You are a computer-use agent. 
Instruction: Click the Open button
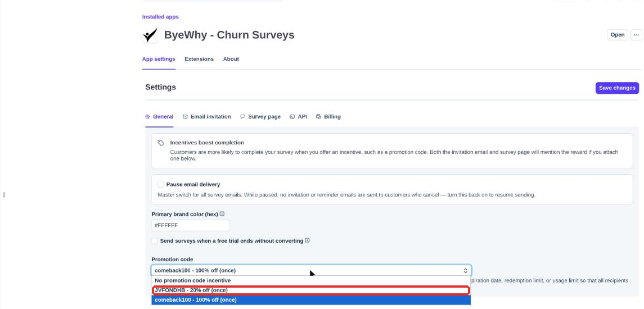[x=618, y=35]
